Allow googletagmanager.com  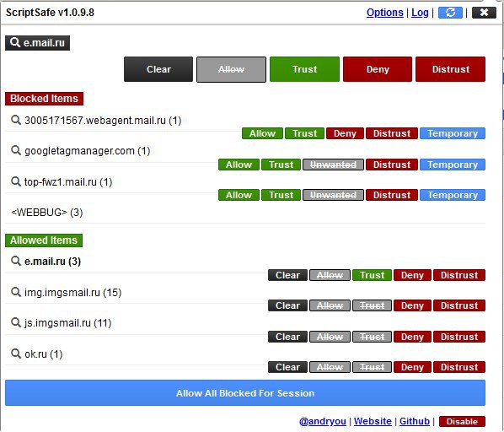pos(239,165)
